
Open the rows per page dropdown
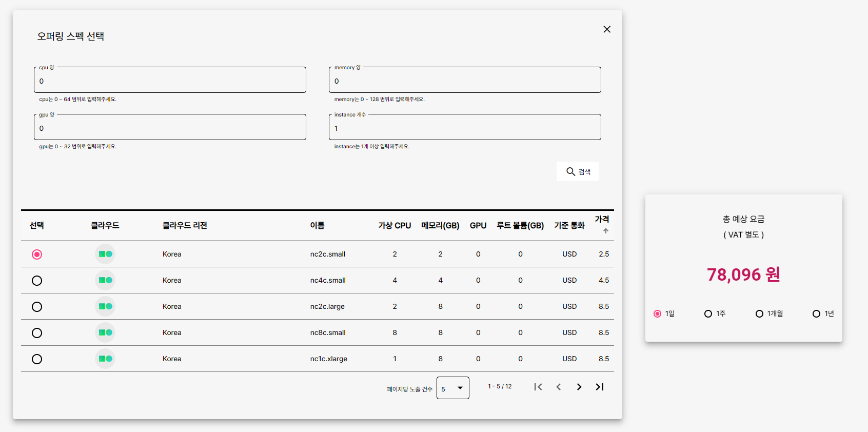(452, 388)
